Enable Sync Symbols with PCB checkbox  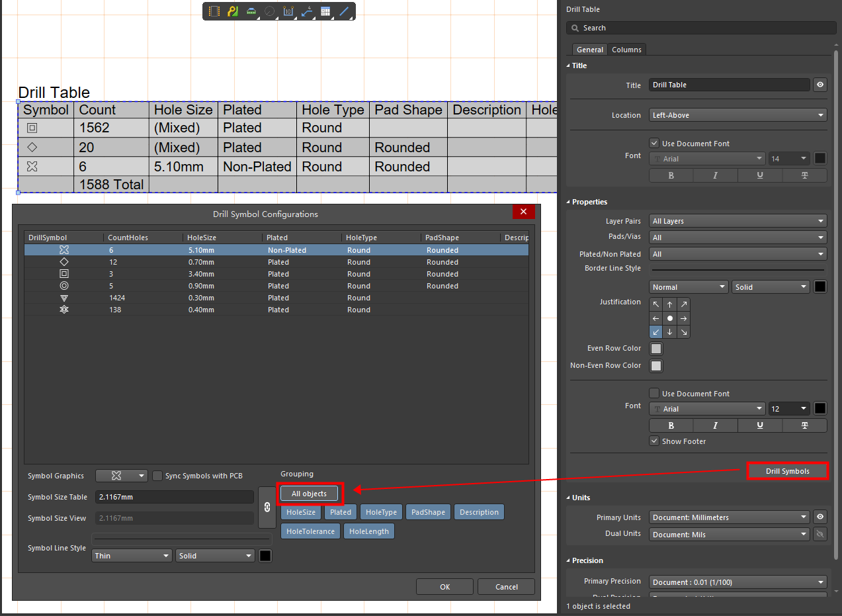click(x=157, y=476)
